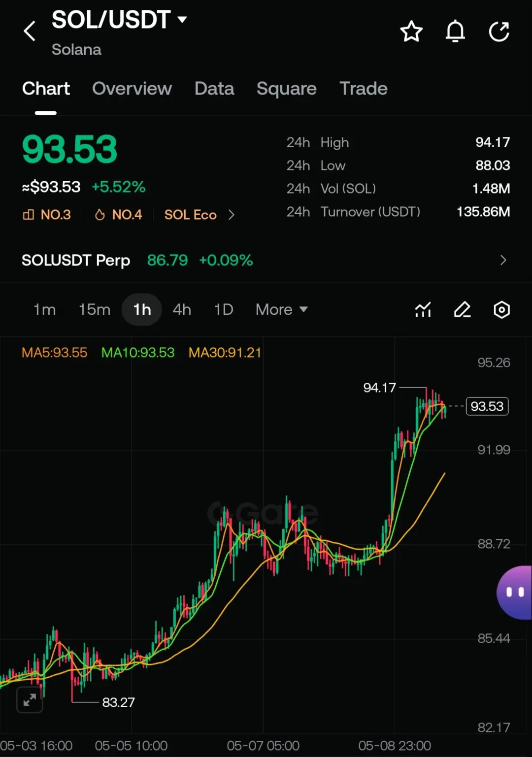Open the SOL Eco tag
Viewport: 532px width, 757px height.
point(191,215)
